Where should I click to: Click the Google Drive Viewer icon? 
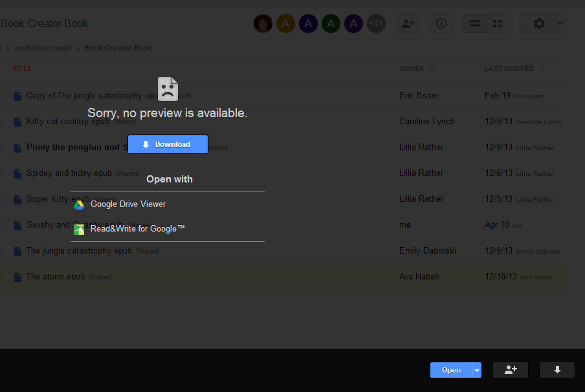pos(79,205)
